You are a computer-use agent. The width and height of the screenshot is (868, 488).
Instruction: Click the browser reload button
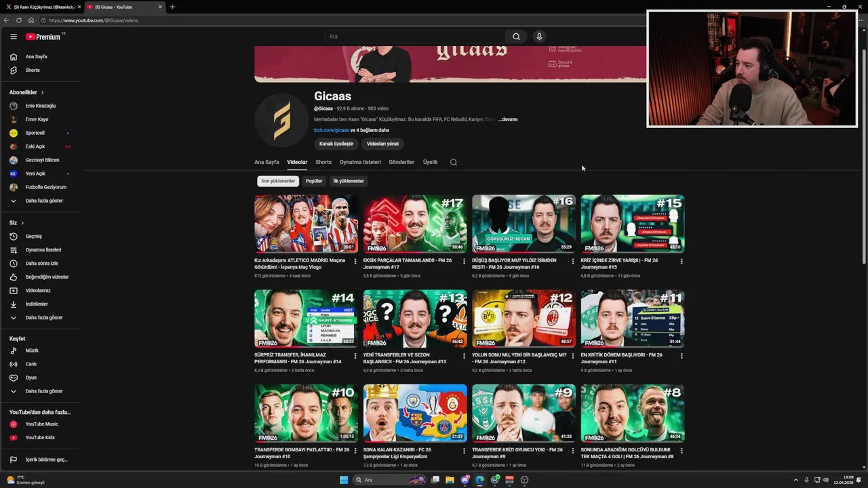[x=19, y=20]
